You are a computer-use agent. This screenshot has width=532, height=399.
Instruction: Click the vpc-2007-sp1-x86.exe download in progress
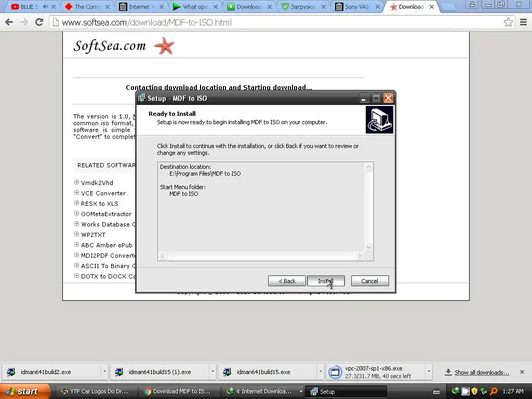click(x=376, y=372)
